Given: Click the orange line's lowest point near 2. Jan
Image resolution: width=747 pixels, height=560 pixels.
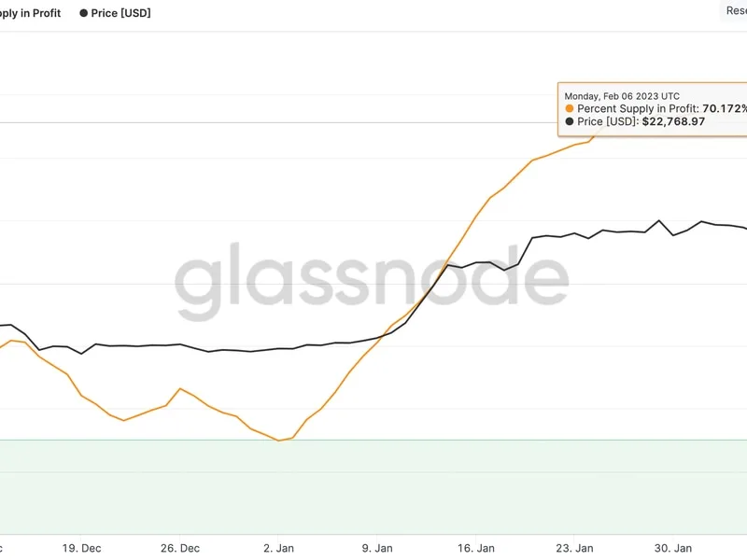Looking at the screenshot, I should click(279, 441).
